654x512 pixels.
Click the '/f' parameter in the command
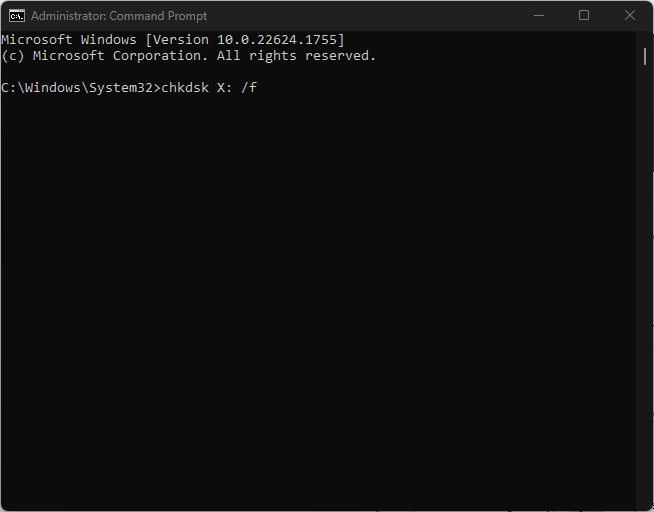[249, 88]
